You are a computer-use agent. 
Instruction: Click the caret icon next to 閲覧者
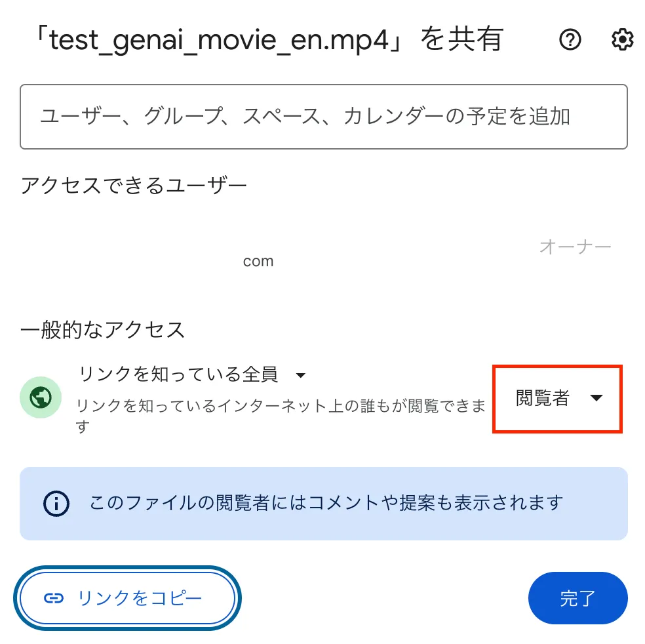point(598,397)
